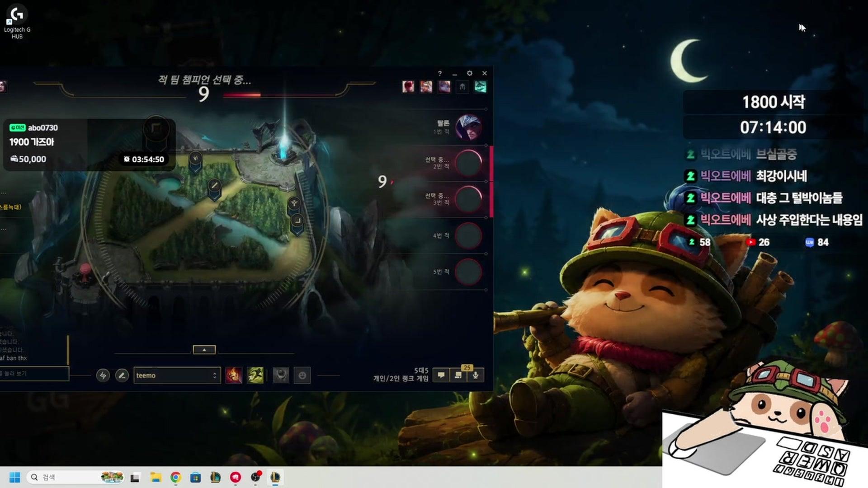Click the champ select chat input field
Screen dimensions: 868x488
pyautogui.click(x=34, y=374)
